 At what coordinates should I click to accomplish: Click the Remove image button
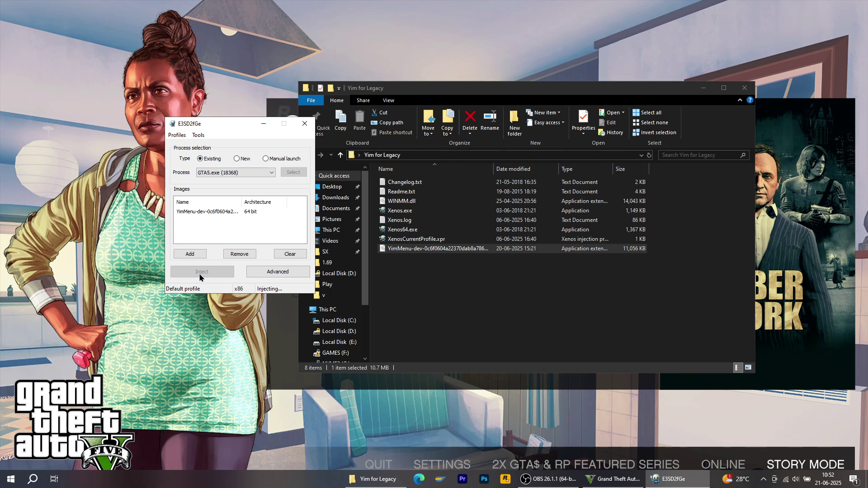point(239,254)
